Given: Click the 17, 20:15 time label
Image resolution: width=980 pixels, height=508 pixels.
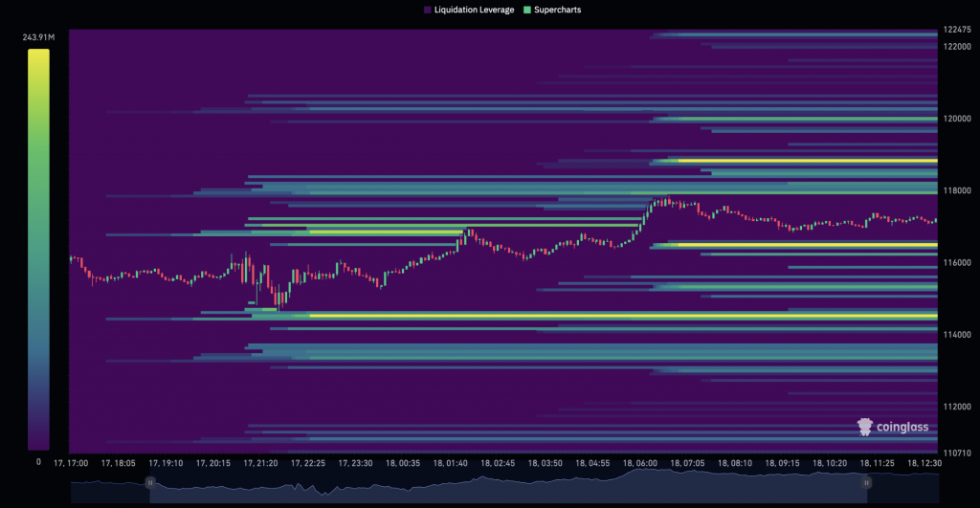Looking at the screenshot, I should [213, 463].
